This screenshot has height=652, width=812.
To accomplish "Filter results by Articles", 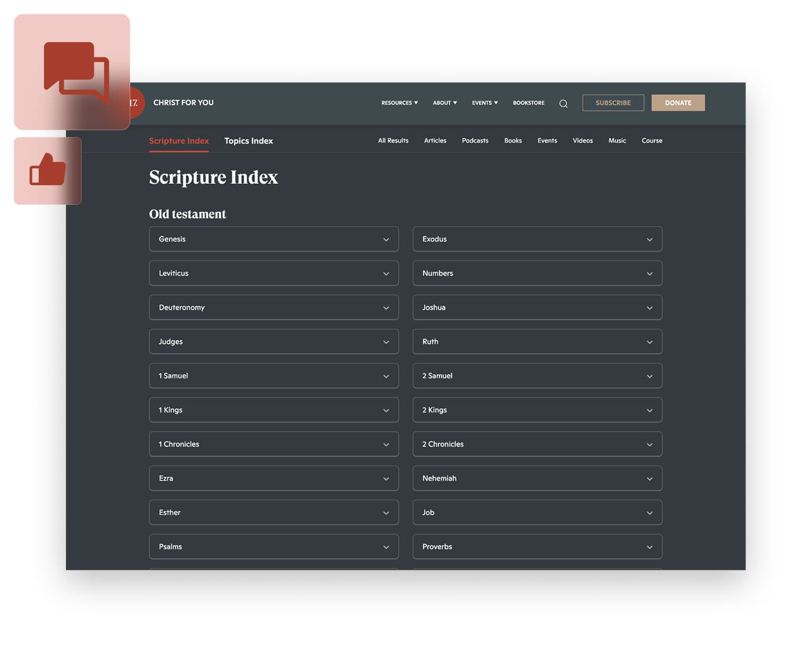I will (435, 141).
